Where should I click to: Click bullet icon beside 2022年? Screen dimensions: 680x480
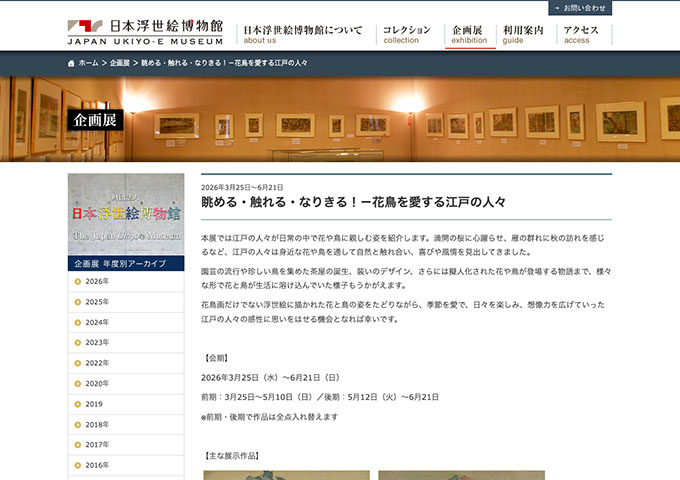[x=78, y=363]
